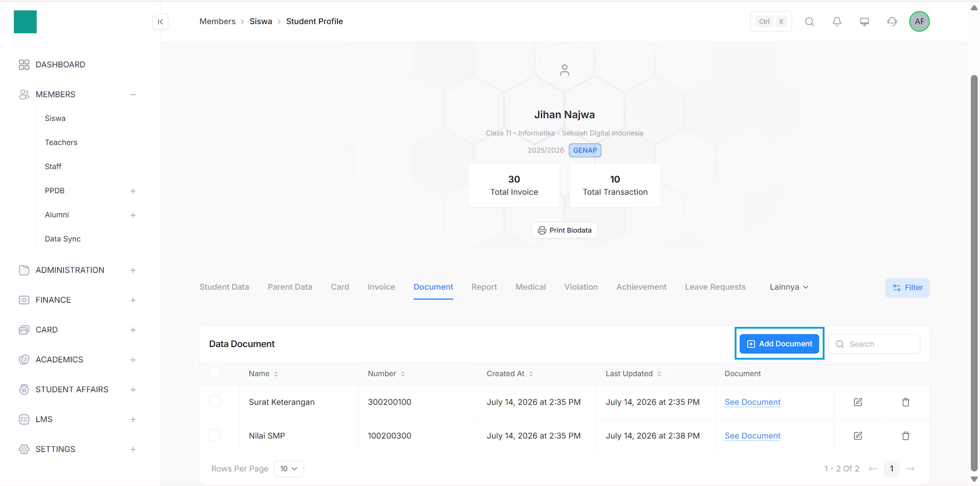Click the search magnifier icon in header
Image resolution: width=980 pixels, height=486 pixels.
pyautogui.click(x=809, y=22)
